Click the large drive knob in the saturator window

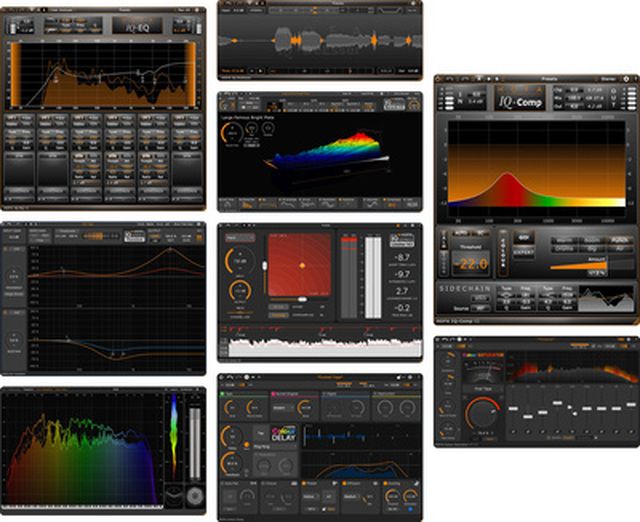[482, 413]
